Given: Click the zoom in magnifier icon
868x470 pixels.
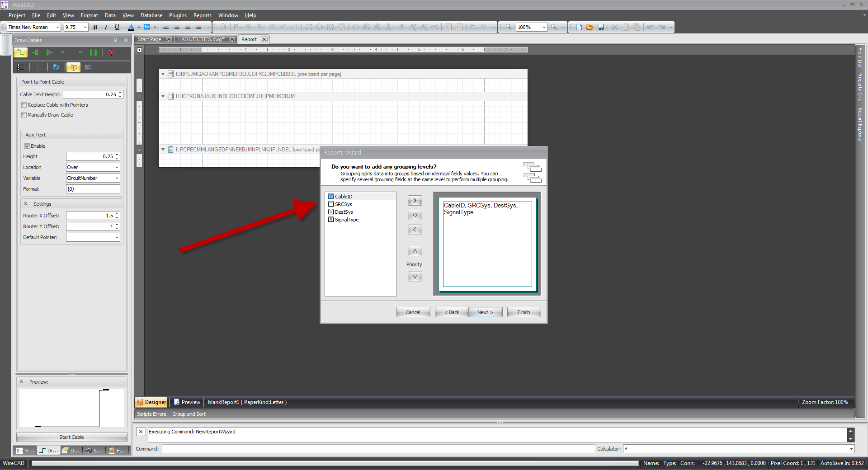Looking at the screenshot, I should (554, 27).
